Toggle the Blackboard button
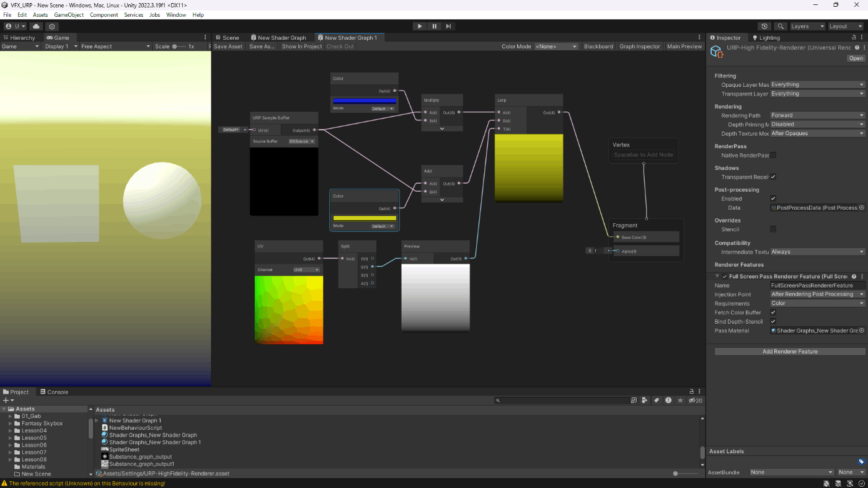Screen dimensions: 868x488 click(x=598, y=47)
